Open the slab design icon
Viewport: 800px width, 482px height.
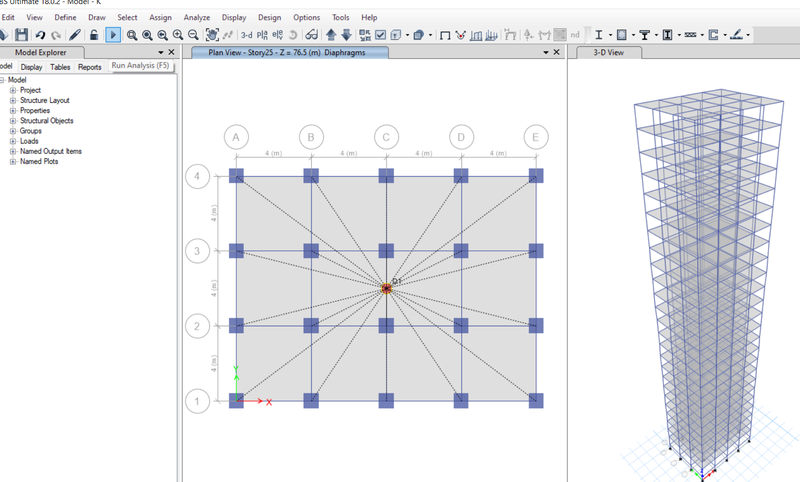coord(736,35)
